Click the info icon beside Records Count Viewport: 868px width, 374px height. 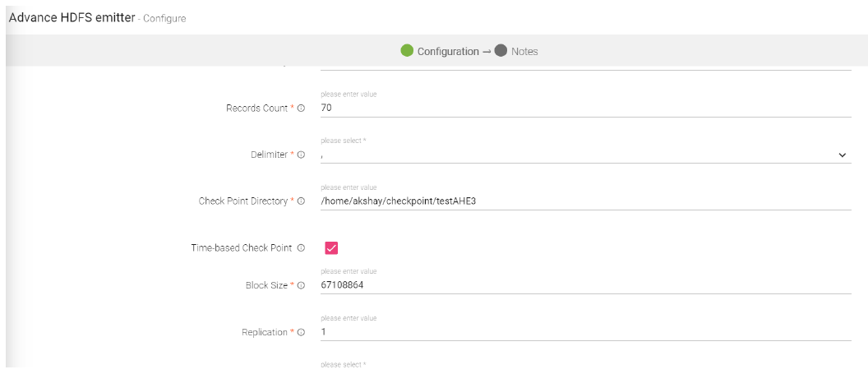301,109
